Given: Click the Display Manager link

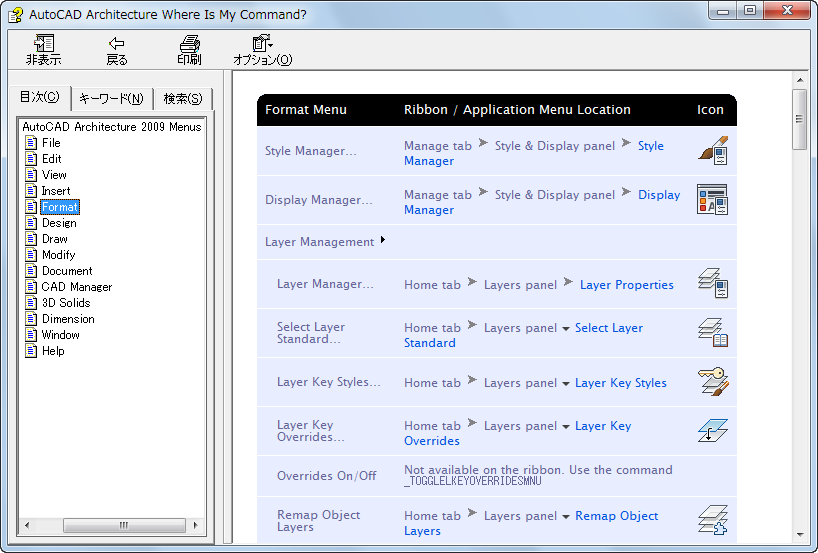Looking at the screenshot, I should click(659, 195).
